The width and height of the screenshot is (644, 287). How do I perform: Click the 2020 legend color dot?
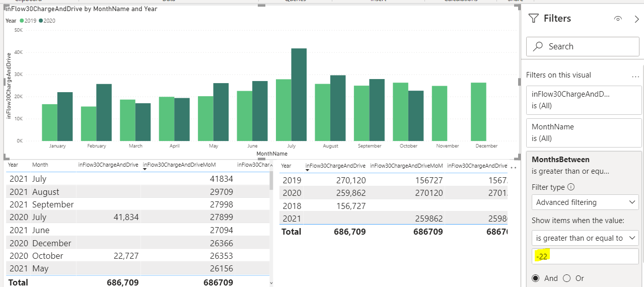[42, 21]
